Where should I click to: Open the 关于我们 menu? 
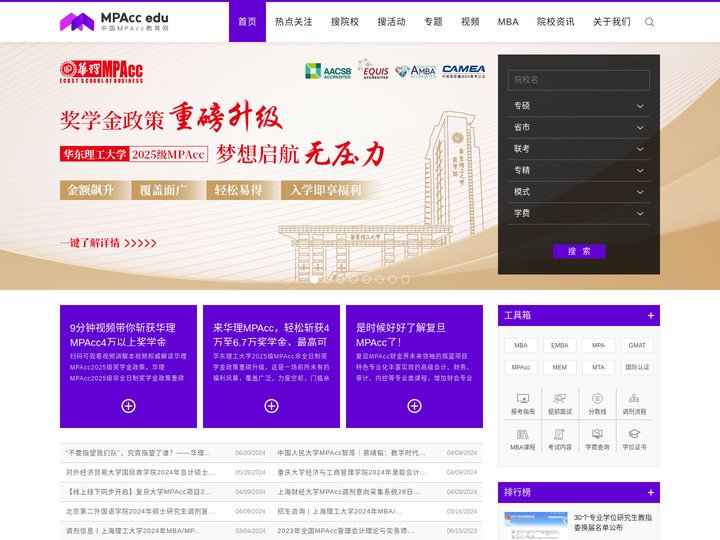click(612, 22)
